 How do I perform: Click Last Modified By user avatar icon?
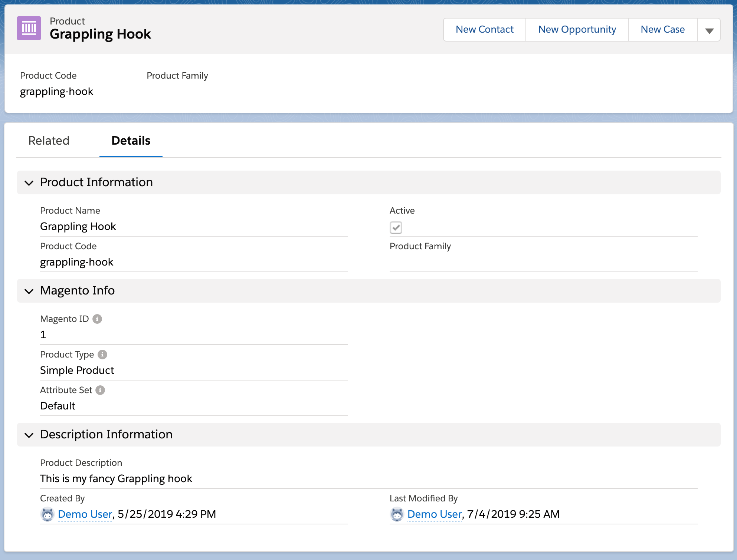[397, 514]
